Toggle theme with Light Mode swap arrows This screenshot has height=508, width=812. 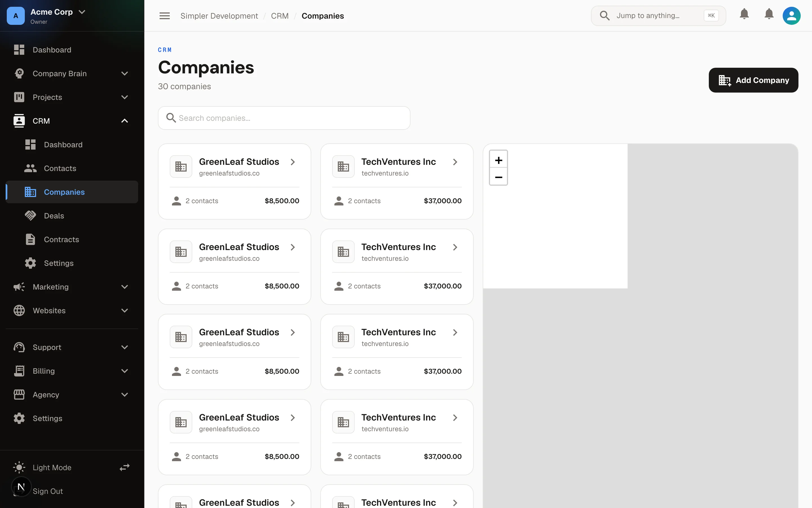click(125, 467)
